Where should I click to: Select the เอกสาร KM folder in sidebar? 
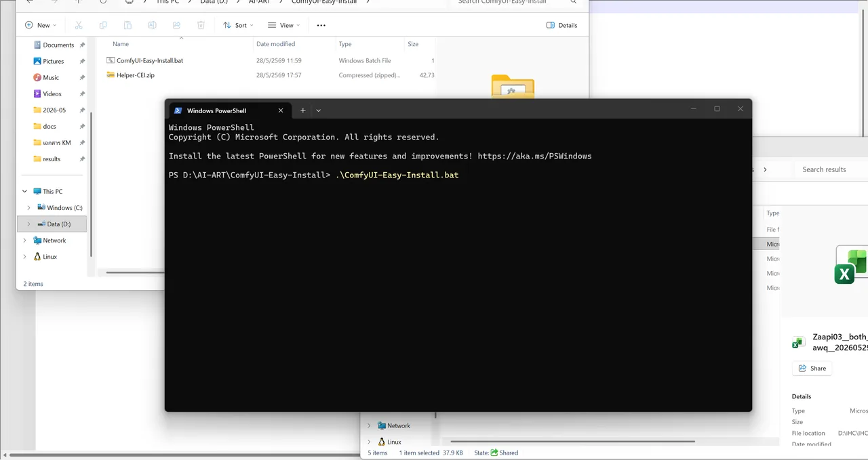point(52,142)
